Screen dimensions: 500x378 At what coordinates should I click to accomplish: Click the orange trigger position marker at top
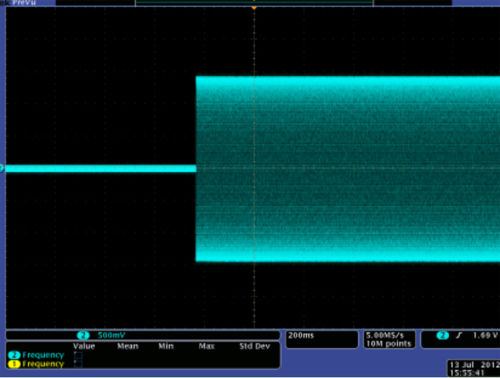click(x=254, y=7)
